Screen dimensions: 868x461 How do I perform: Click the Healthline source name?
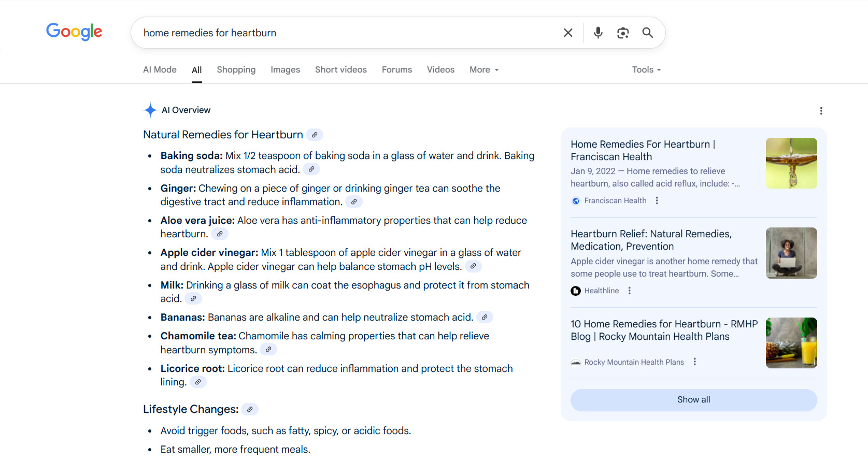click(602, 291)
